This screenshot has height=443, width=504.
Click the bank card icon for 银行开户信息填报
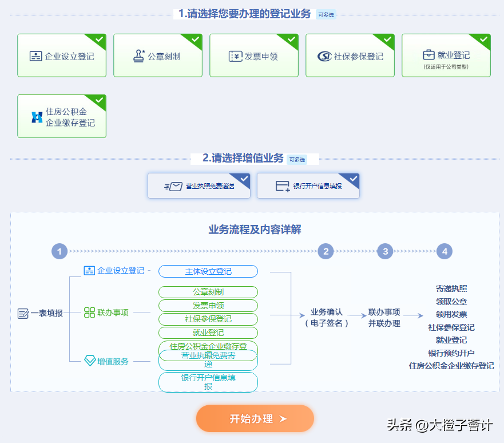[x=283, y=186]
